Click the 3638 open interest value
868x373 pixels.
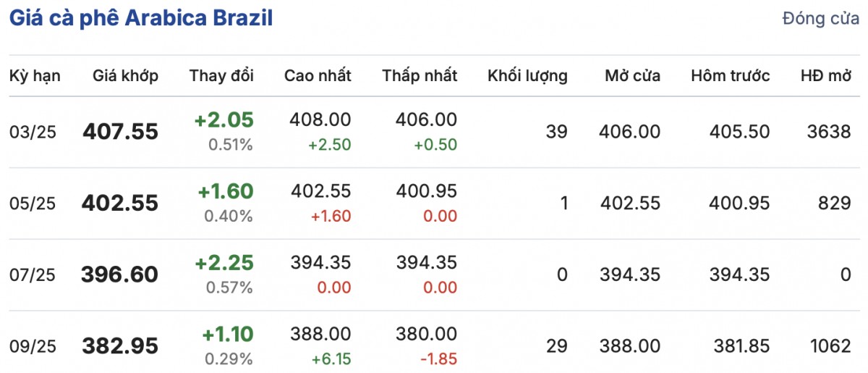point(829,132)
